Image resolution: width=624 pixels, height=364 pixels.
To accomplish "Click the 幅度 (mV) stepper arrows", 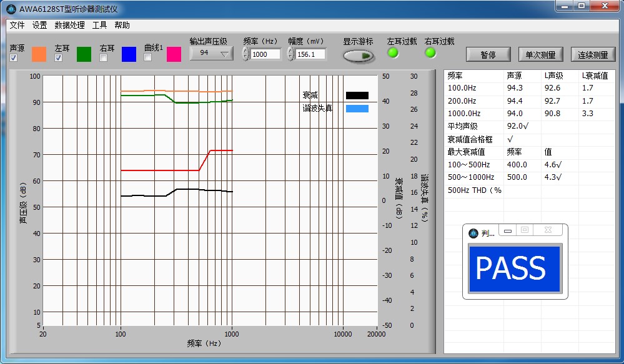I will tap(290, 54).
